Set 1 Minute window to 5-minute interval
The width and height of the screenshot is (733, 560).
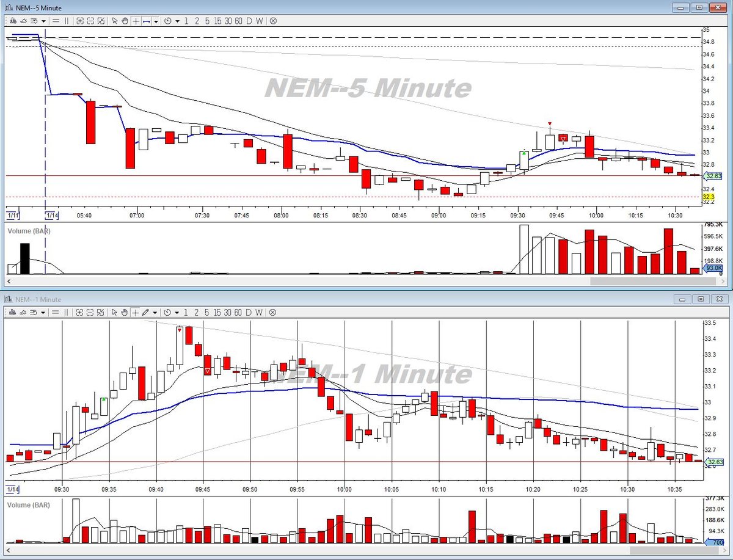pyautogui.click(x=206, y=313)
